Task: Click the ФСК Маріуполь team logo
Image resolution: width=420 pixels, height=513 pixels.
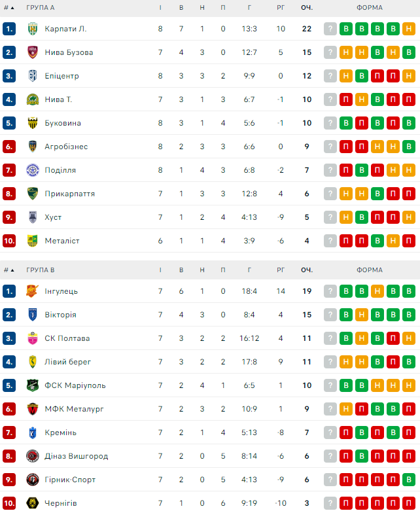Action: (x=33, y=385)
